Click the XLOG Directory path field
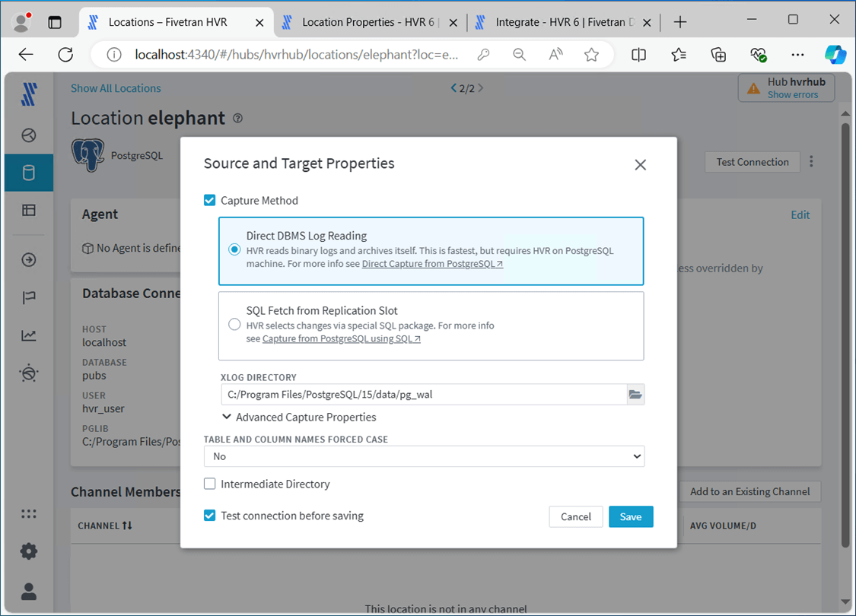The height and width of the screenshot is (616, 856). (x=422, y=394)
